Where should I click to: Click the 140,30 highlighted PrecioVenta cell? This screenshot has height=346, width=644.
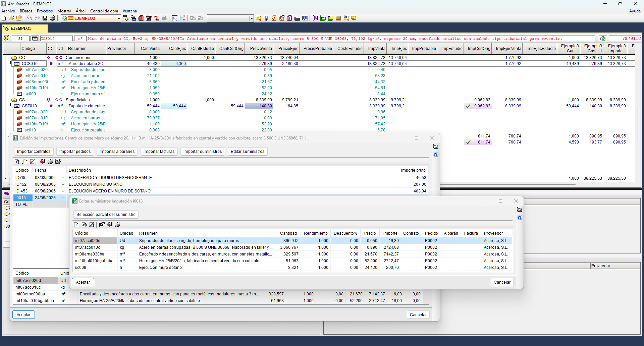(259, 106)
